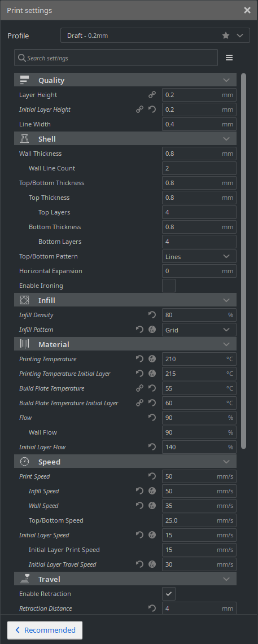Uncheck Enable Retraction checkbox
The height and width of the screenshot is (644, 258).
click(x=169, y=593)
